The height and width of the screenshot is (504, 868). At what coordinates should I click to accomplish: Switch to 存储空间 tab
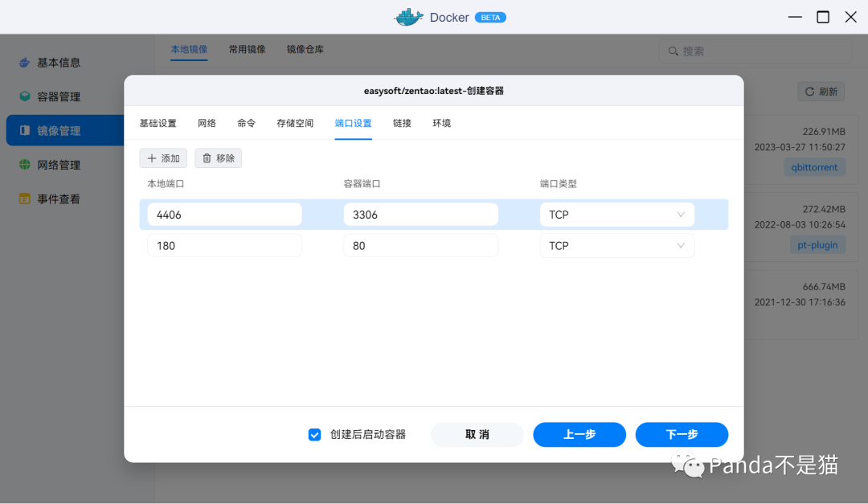(x=295, y=123)
